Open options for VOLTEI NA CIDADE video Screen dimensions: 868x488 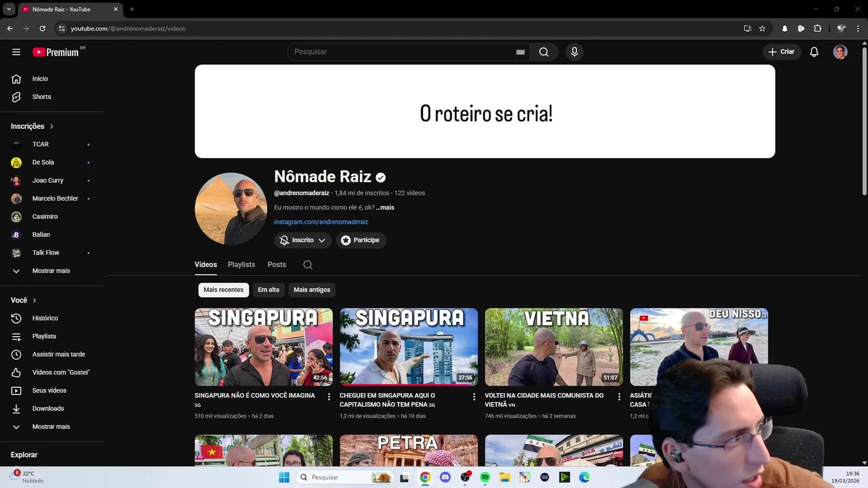(619, 396)
